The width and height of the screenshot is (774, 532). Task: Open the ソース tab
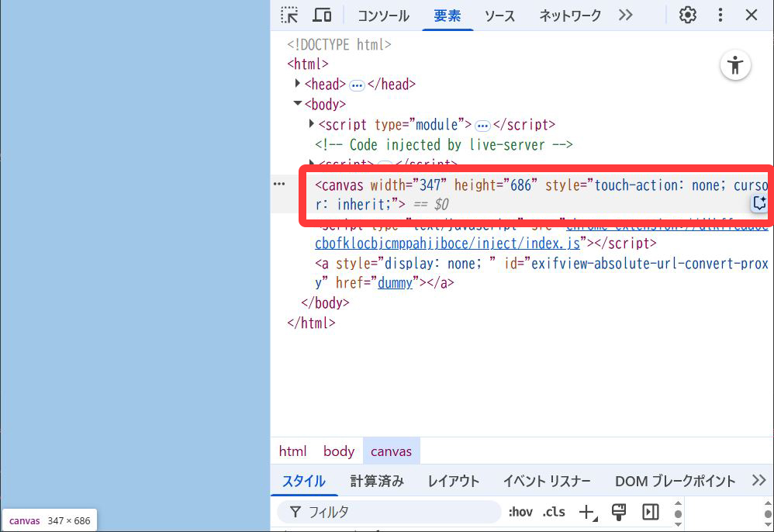tap(499, 16)
